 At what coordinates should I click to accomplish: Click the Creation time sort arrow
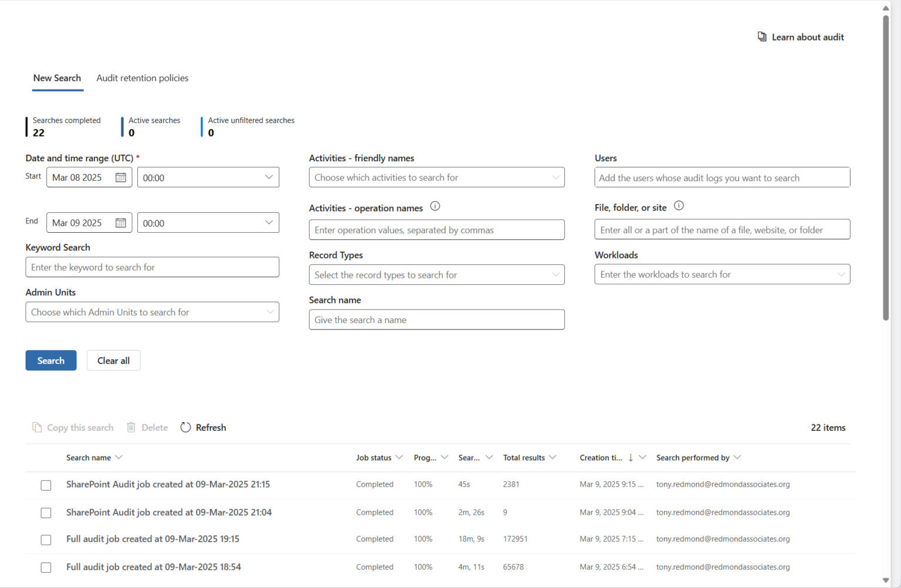coord(631,457)
